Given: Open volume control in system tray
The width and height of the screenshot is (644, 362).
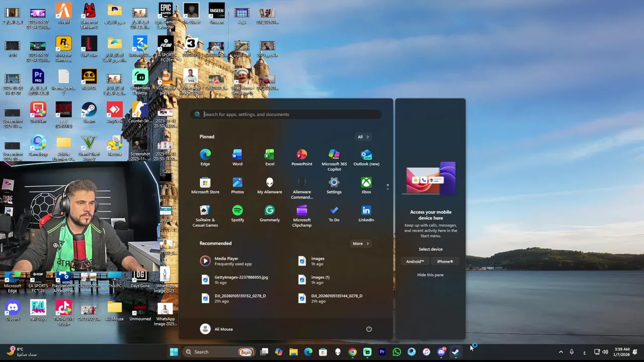Looking at the screenshot, I should coord(605,352).
